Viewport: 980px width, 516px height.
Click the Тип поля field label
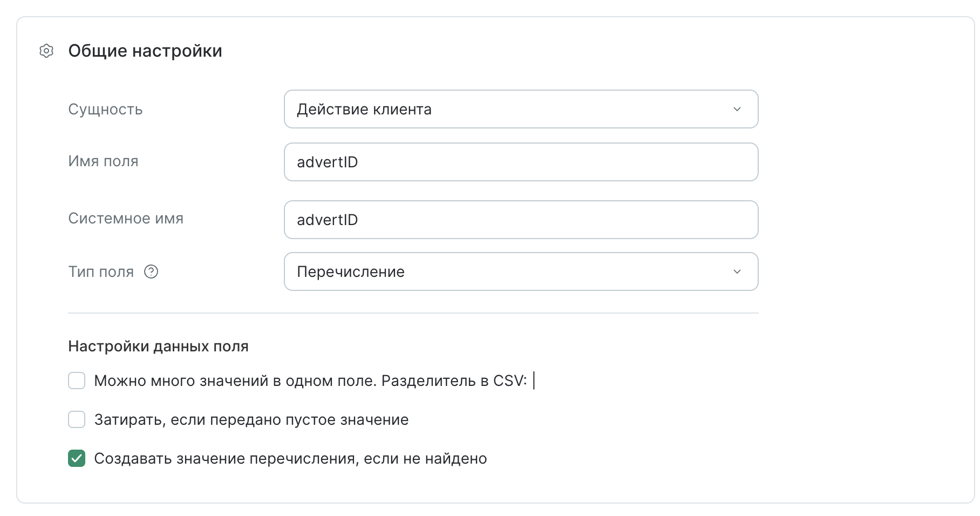click(101, 271)
